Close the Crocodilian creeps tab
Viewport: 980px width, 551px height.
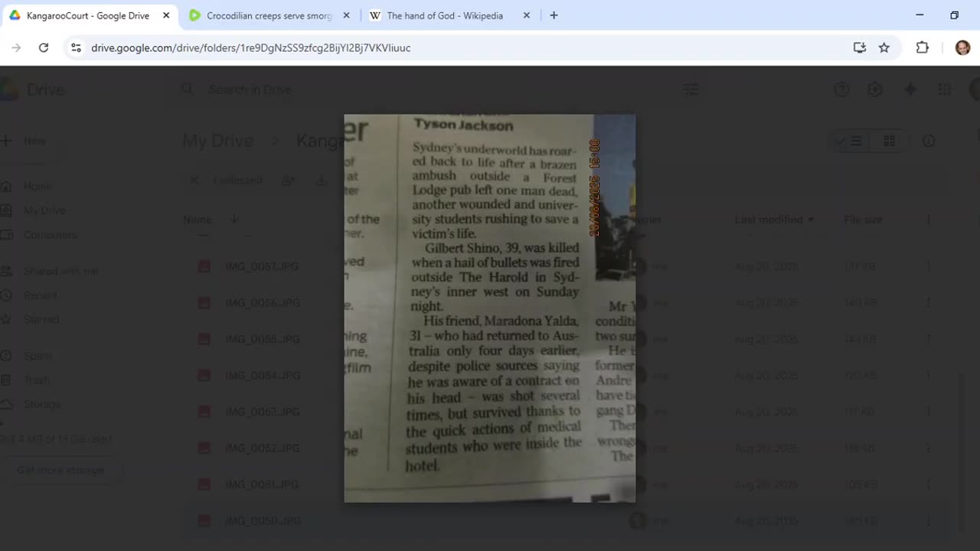click(x=346, y=15)
